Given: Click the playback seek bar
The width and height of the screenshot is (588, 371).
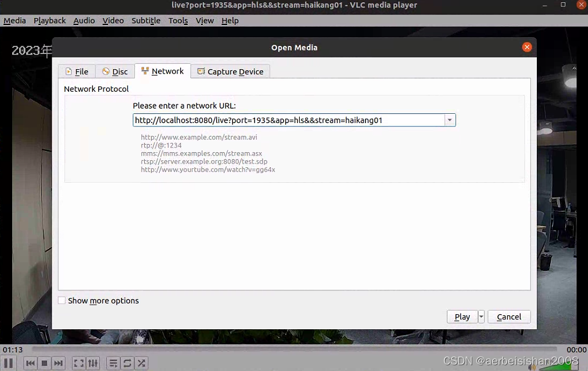Looking at the screenshot, I should click(x=295, y=350).
